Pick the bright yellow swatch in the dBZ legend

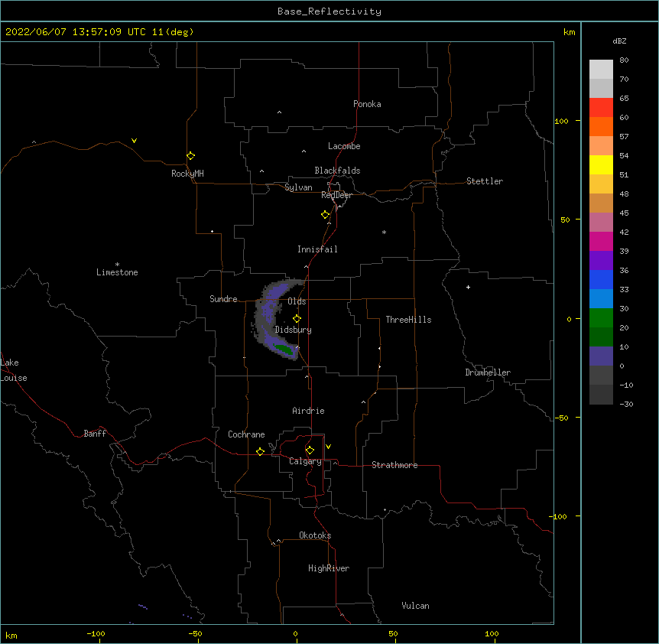[601, 164]
